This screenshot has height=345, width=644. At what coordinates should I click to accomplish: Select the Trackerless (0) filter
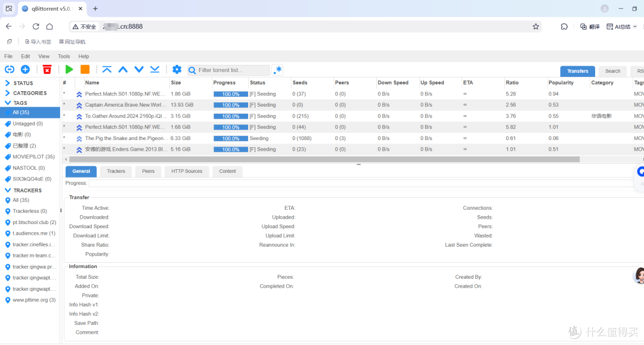(29, 210)
